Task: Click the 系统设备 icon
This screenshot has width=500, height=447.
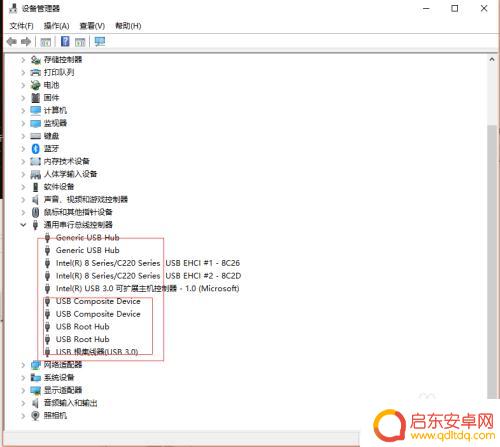Action: pos(36,378)
